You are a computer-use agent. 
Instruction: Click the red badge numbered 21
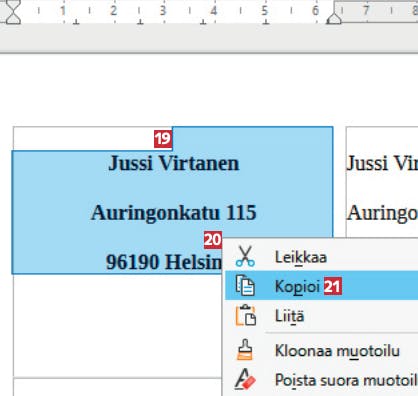[x=333, y=286]
